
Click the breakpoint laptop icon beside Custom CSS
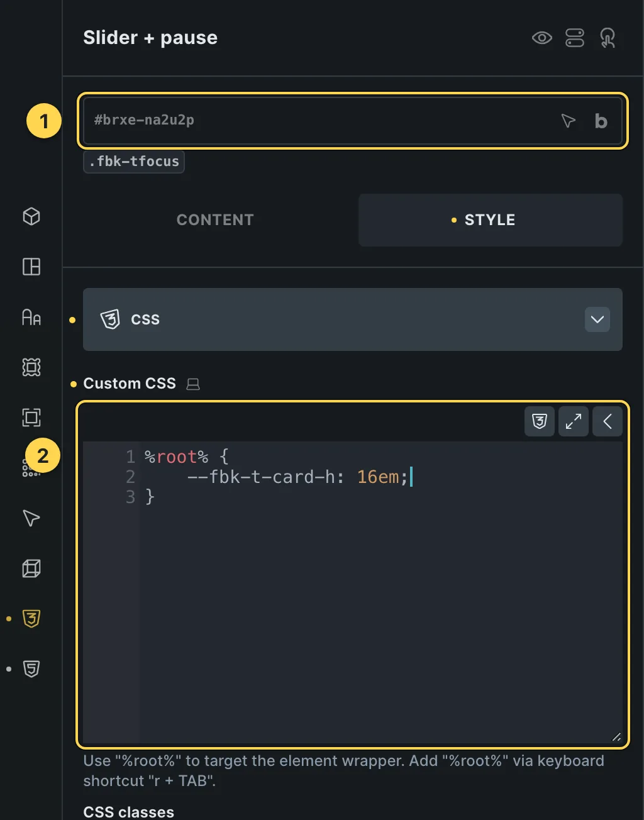(193, 384)
